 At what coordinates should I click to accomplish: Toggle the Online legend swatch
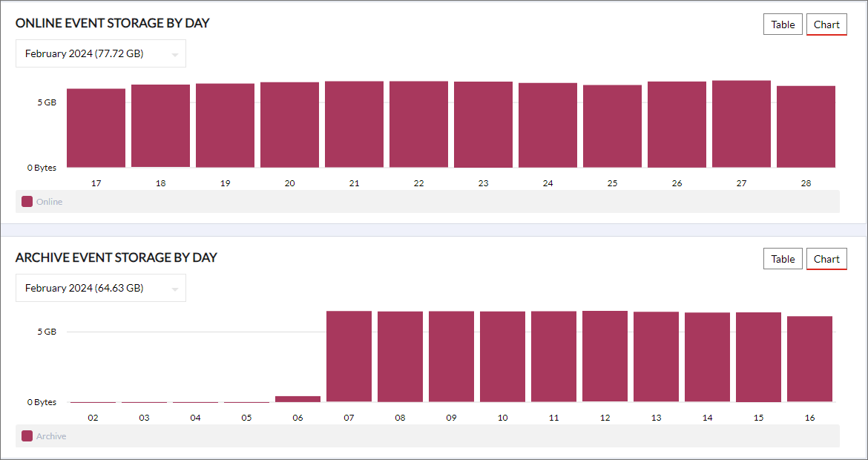(x=27, y=202)
